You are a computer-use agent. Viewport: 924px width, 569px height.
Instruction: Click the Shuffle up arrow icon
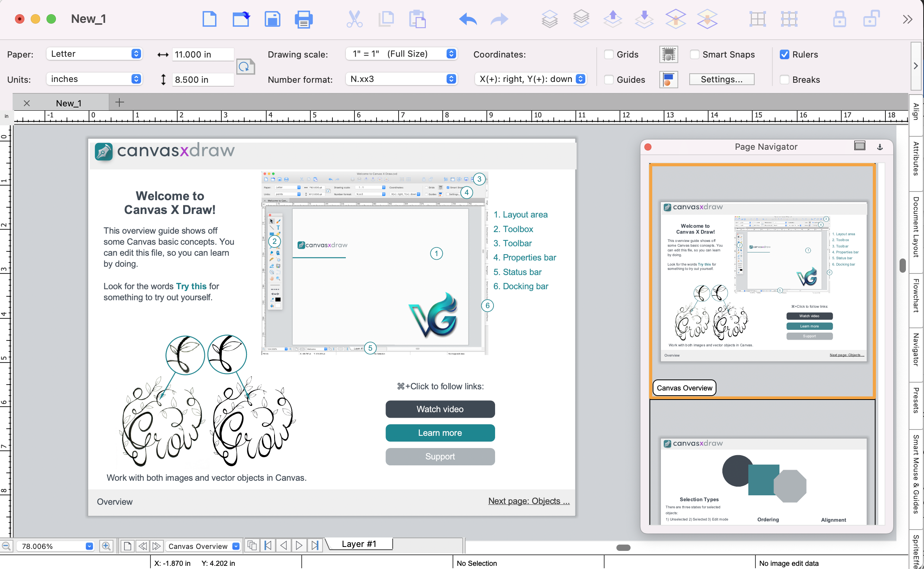coord(613,19)
